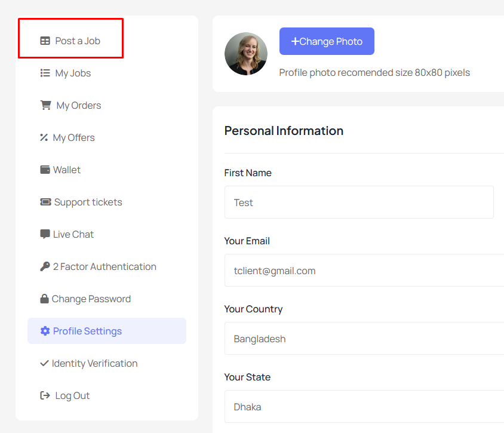Click the My Orders cart icon
This screenshot has height=433, width=504.
(45, 105)
